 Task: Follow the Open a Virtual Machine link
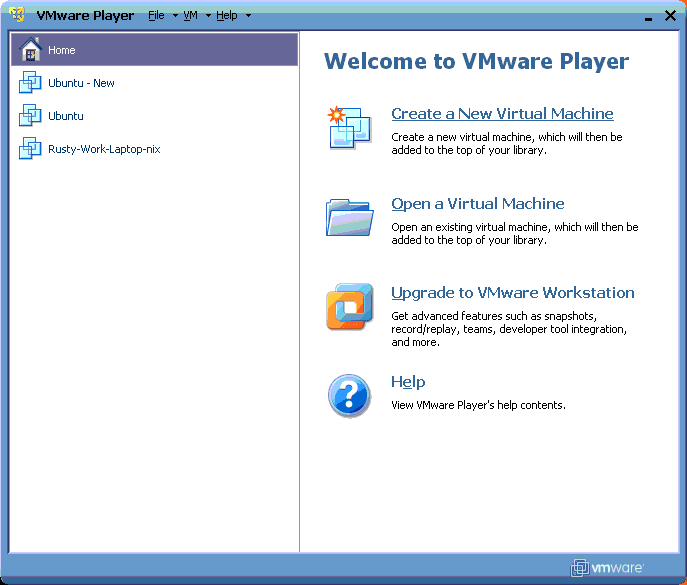click(478, 204)
